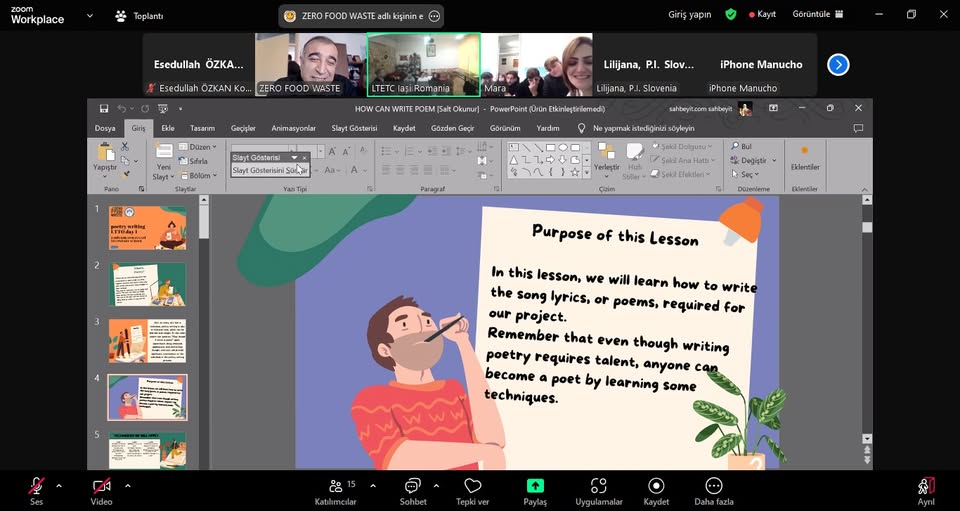Turn on the camera with Video button

[101, 486]
